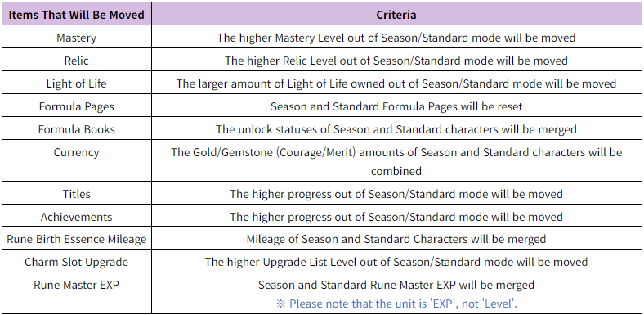Click the Achievements cell
644x315 pixels.
tap(76, 217)
